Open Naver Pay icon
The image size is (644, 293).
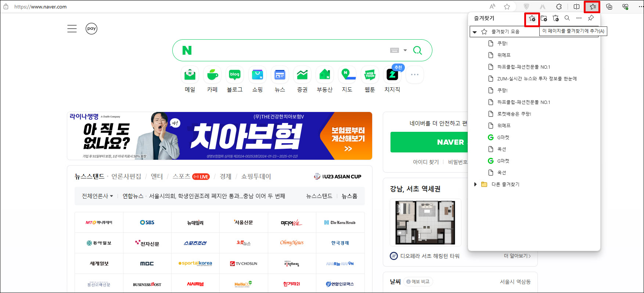click(91, 29)
